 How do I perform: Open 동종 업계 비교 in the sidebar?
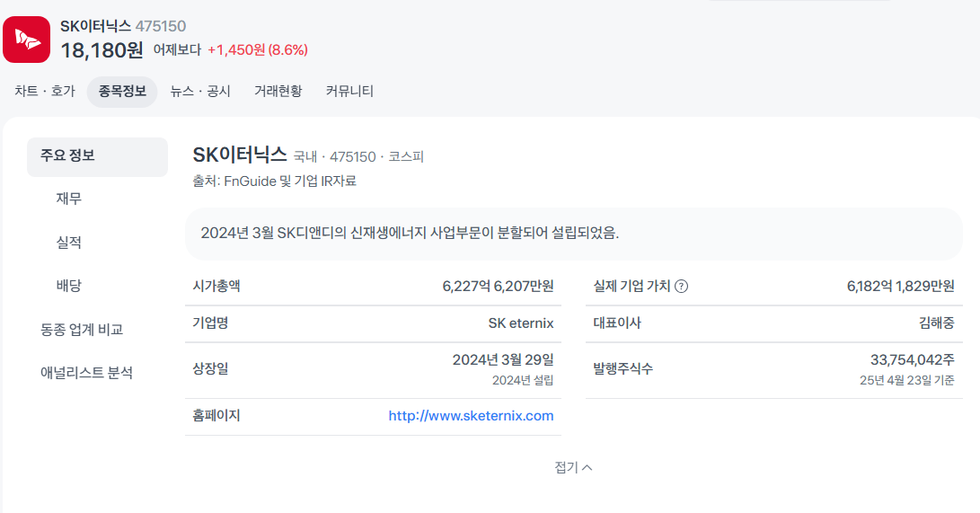tap(82, 330)
